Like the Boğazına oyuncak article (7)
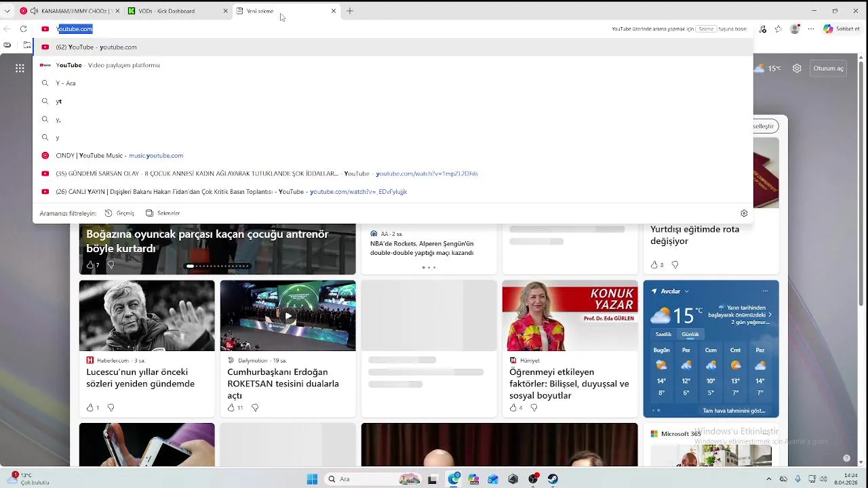 coord(92,265)
